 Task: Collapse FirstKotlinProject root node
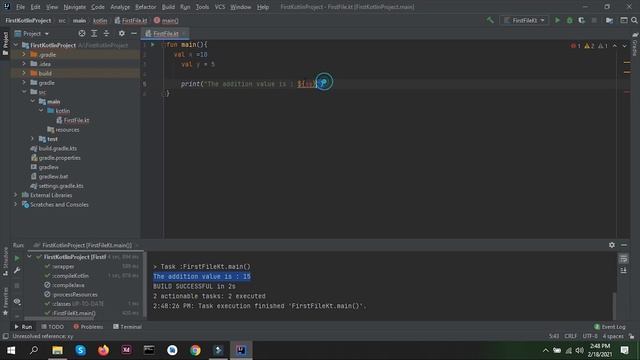click(x=16, y=45)
